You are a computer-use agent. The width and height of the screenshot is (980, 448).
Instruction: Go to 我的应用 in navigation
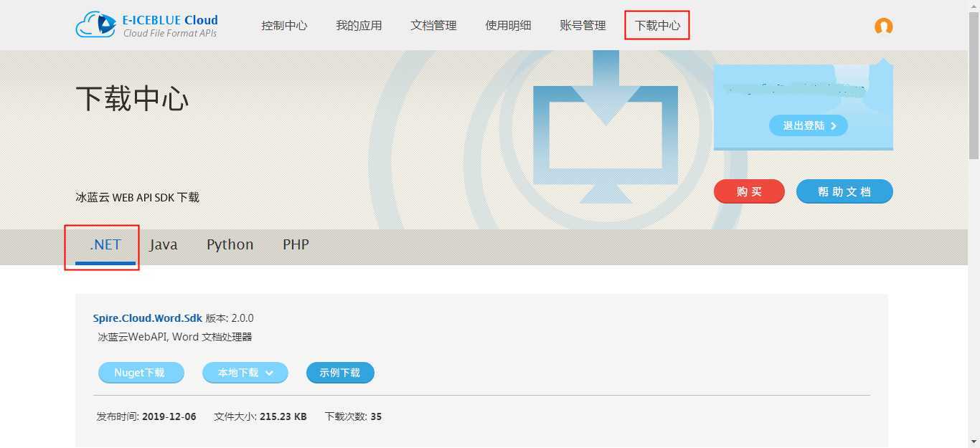click(359, 26)
